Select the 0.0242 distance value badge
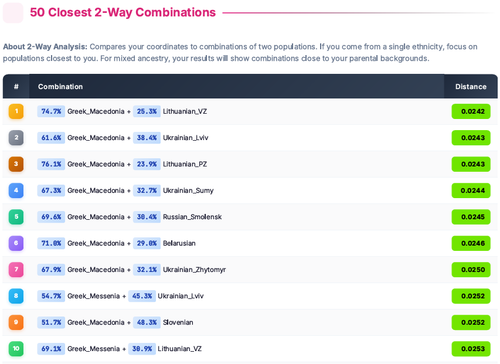The image size is (500, 364). [x=471, y=111]
